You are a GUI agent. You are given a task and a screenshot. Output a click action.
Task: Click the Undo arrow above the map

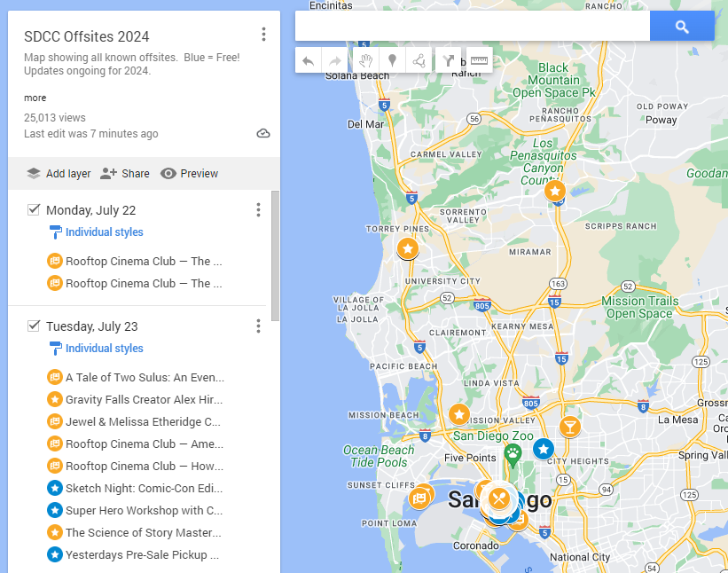coord(308,60)
